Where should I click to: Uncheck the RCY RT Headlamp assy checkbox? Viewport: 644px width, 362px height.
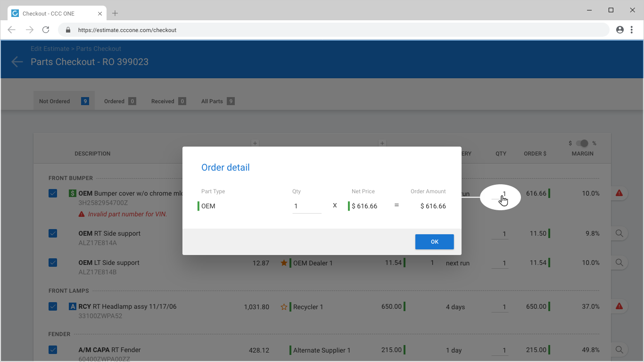53,306
